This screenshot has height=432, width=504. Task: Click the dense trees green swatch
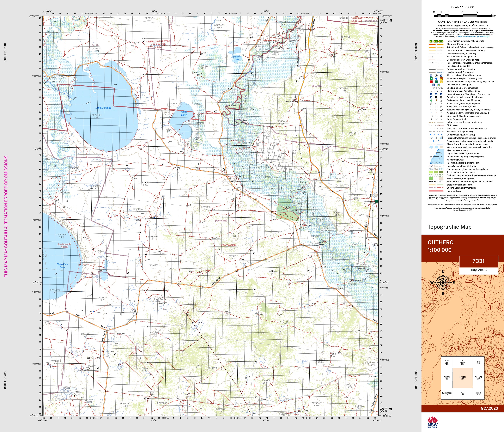[441, 172]
